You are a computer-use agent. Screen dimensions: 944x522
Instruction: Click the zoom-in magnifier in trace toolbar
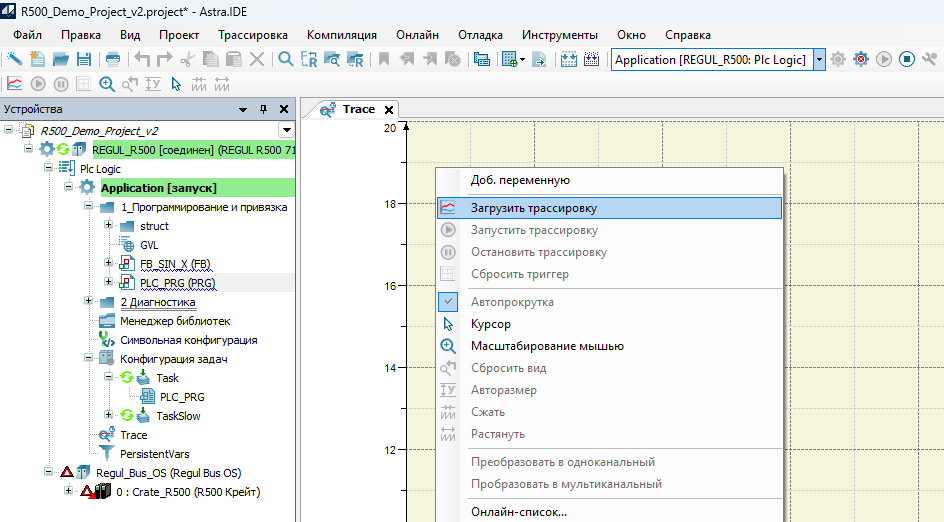(x=107, y=84)
